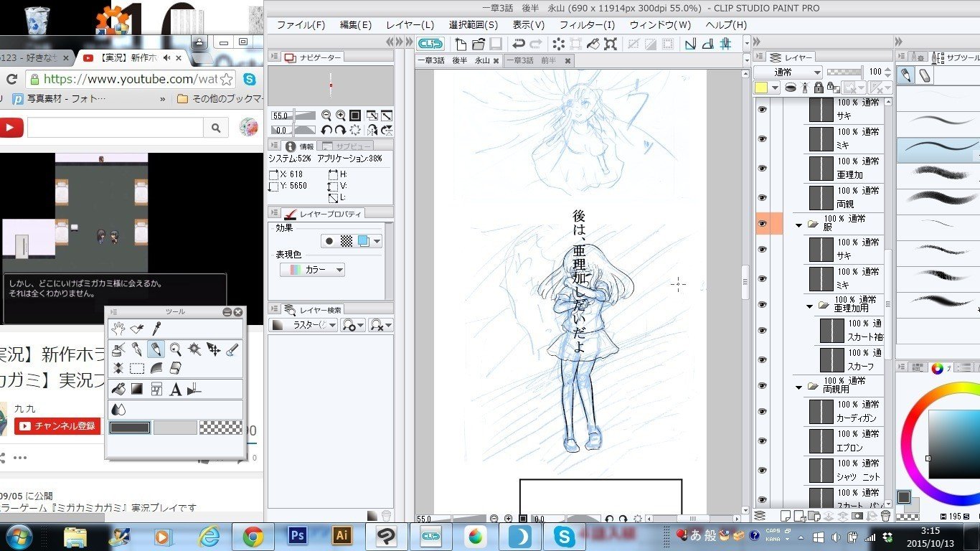Open Photoshop from the taskbar
The height and width of the screenshot is (551, 980).
(x=297, y=537)
